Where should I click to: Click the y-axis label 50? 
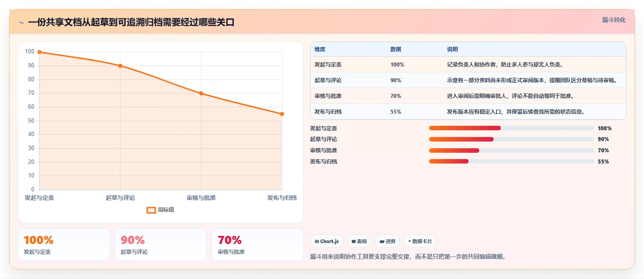(31, 120)
